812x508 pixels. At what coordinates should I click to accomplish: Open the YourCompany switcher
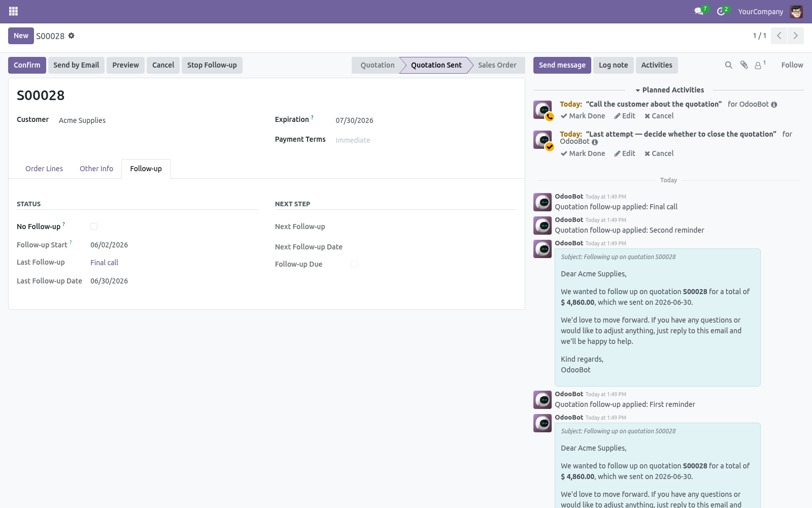click(x=760, y=11)
